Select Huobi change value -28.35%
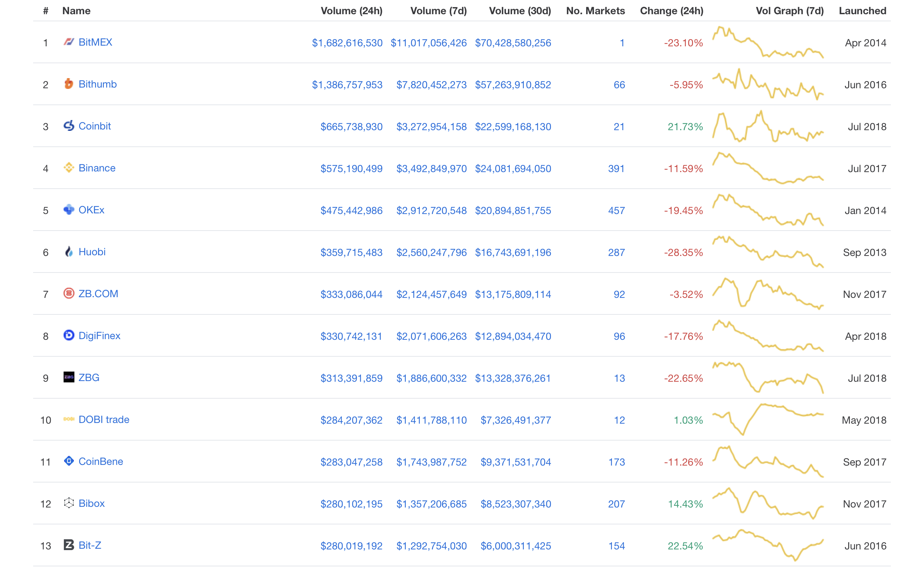This screenshot has height=567, width=924. tap(683, 253)
